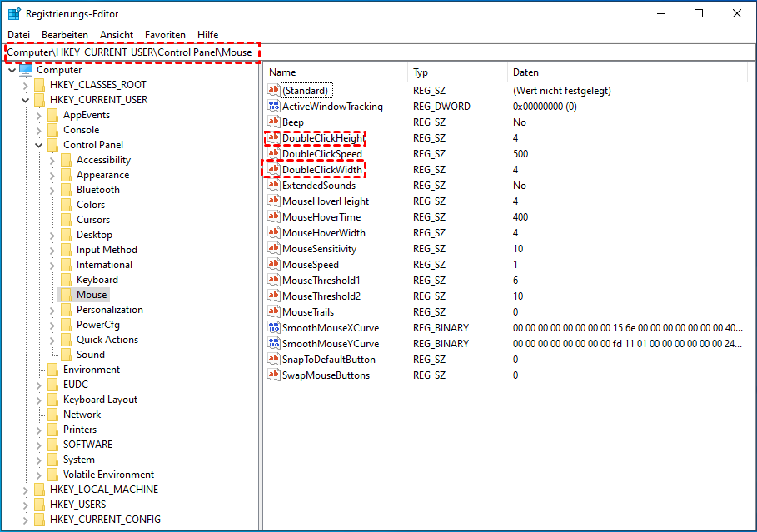Viewport: 757px width, 532px height.
Task: Click the binary icon beside SmoothMouseXCurve
Action: 274,327
